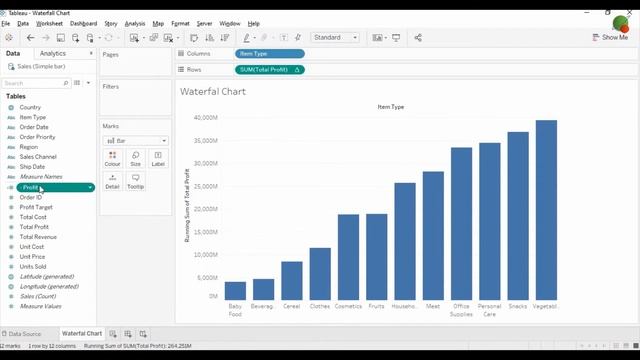Open the Format menu

180,24
